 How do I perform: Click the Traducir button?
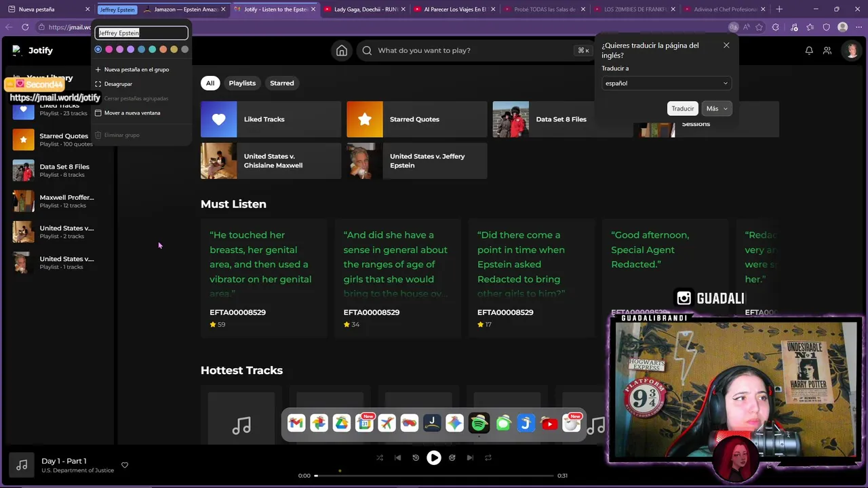[x=682, y=108]
